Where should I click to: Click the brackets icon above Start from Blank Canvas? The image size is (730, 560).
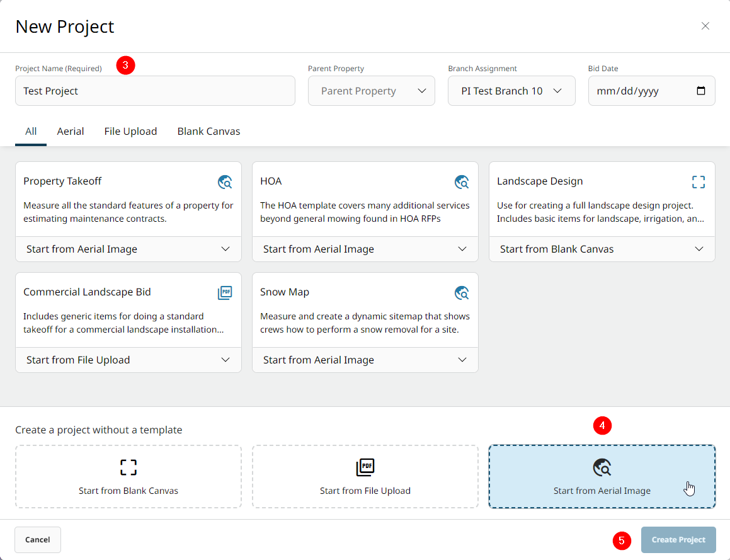pyautogui.click(x=128, y=467)
